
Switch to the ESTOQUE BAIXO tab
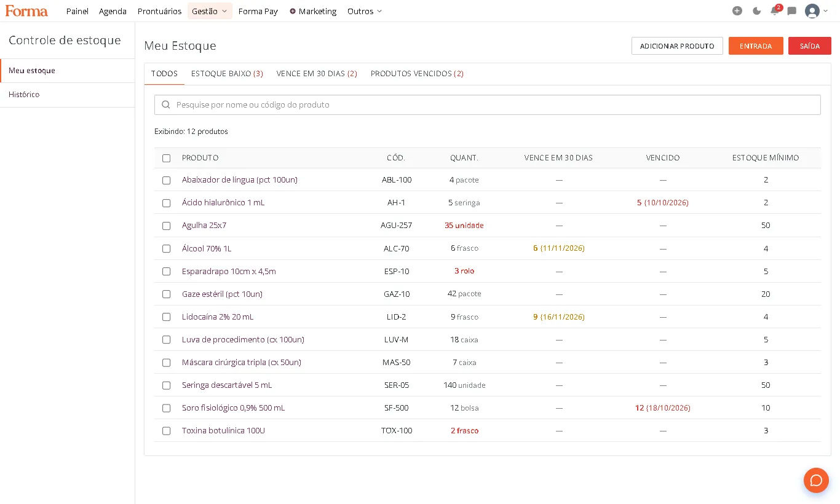(x=227, y=74)
